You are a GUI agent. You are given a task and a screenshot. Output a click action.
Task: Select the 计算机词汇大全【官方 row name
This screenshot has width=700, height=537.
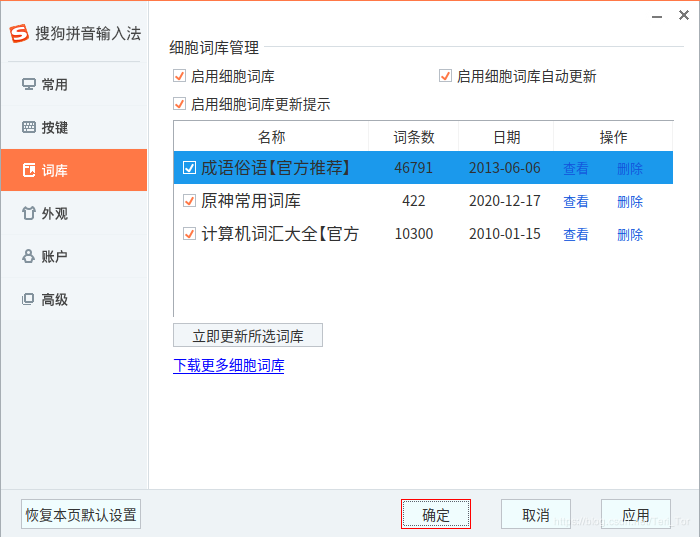point(280,234)
